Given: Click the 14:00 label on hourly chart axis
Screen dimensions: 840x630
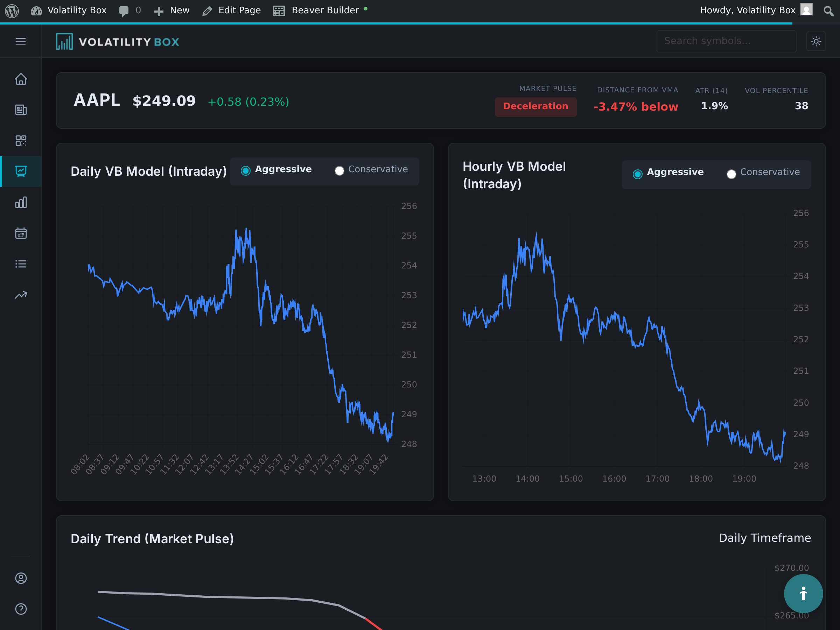Looking at the screenshot, I should tap(527, 478).
